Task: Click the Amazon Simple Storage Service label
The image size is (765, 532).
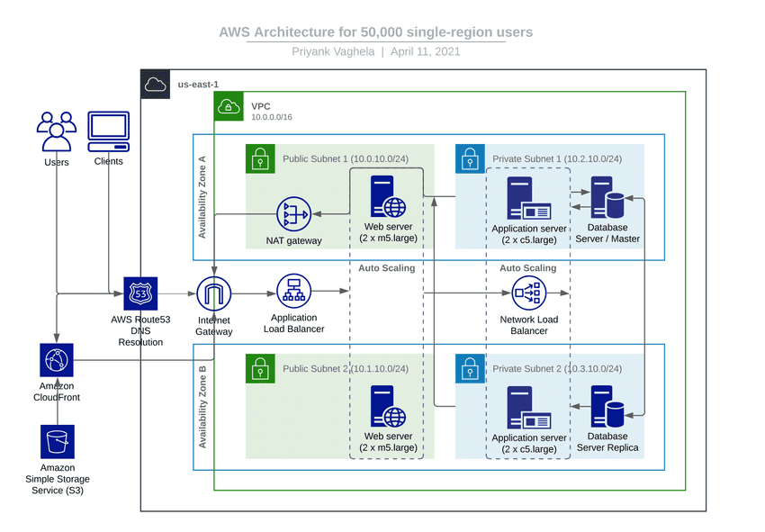Action: (x=58, y=479)
